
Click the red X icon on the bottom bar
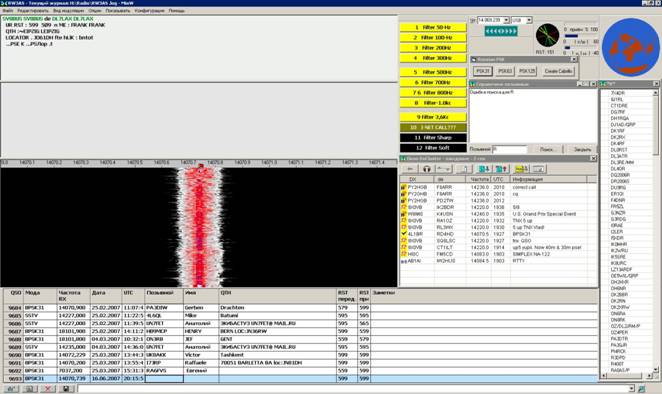[x=47, y=389]
